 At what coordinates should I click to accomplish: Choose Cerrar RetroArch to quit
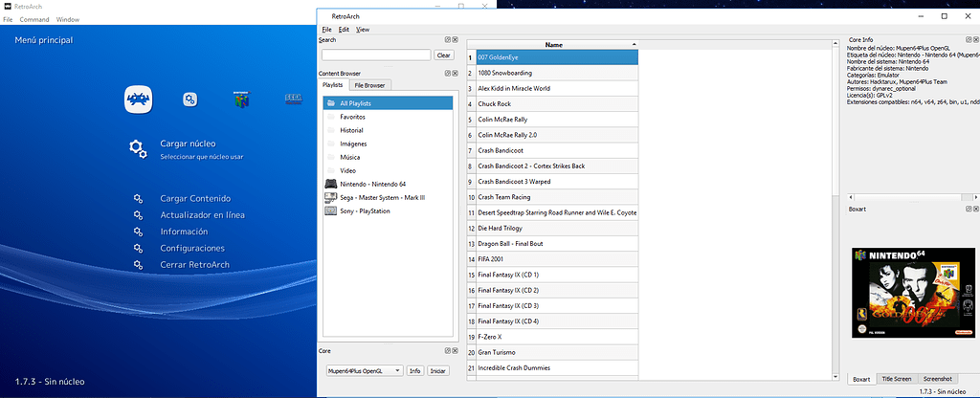pyautogui.click(x=194, y=265)
